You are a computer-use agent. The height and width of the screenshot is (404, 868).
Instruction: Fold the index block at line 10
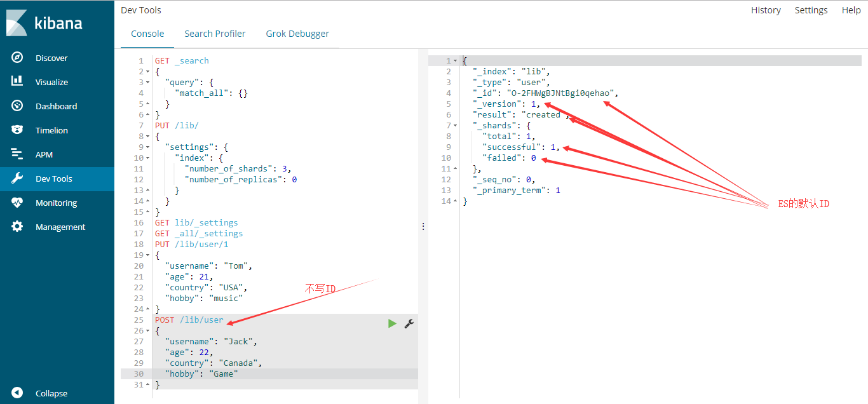(148, 158)
